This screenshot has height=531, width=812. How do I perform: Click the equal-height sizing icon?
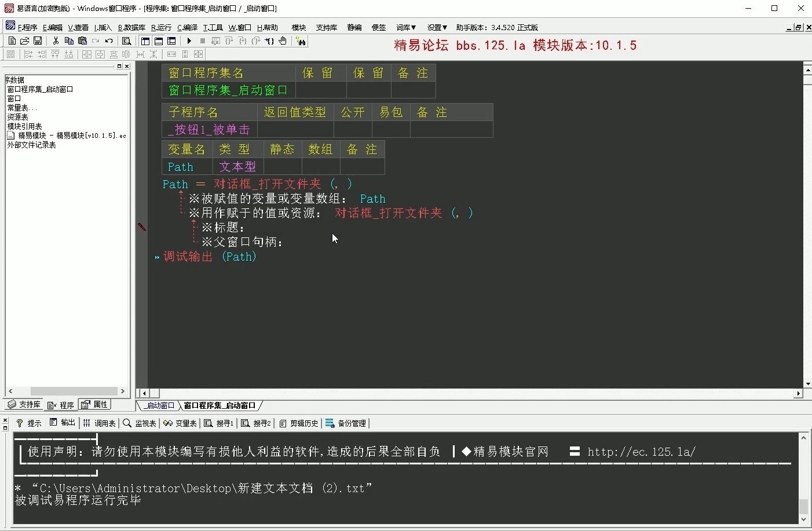click(185, 54)
